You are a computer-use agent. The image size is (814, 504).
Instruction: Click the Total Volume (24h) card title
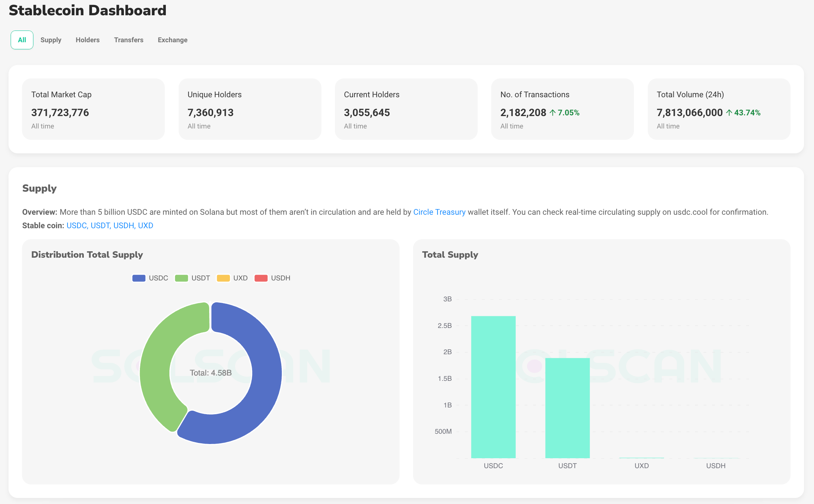(690, 94)
